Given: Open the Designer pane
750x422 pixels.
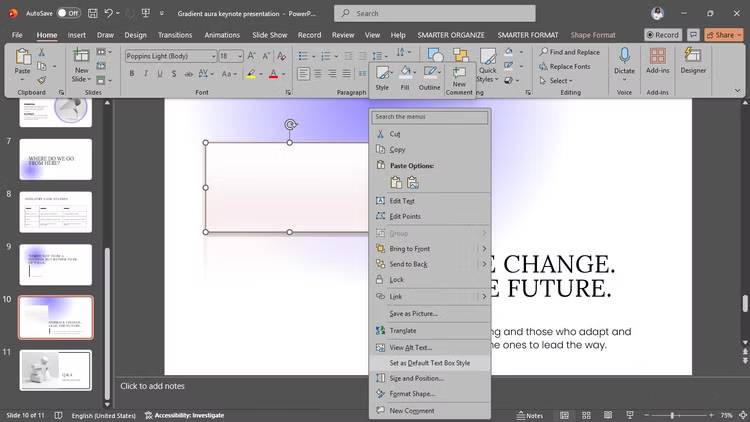Looking at the screenshot, I should pyautogui.click(x=693, y=60).
